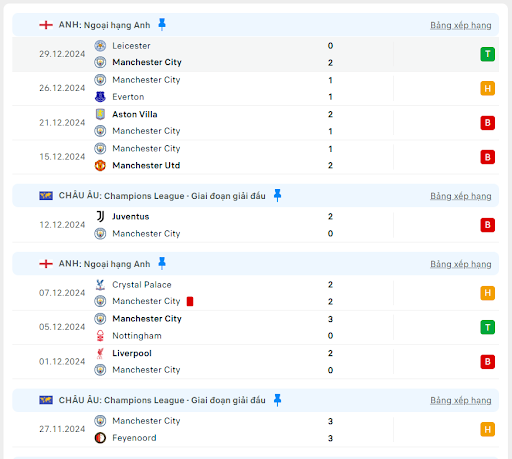Viewport: 512px width, 459px height.
Task: Click the Leicester club crest
Action: point(100,46)
